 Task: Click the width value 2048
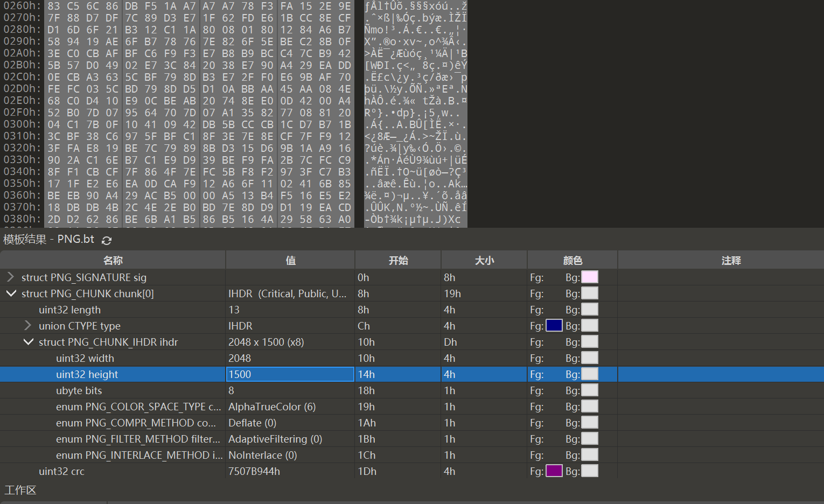[x=240, y=358]
